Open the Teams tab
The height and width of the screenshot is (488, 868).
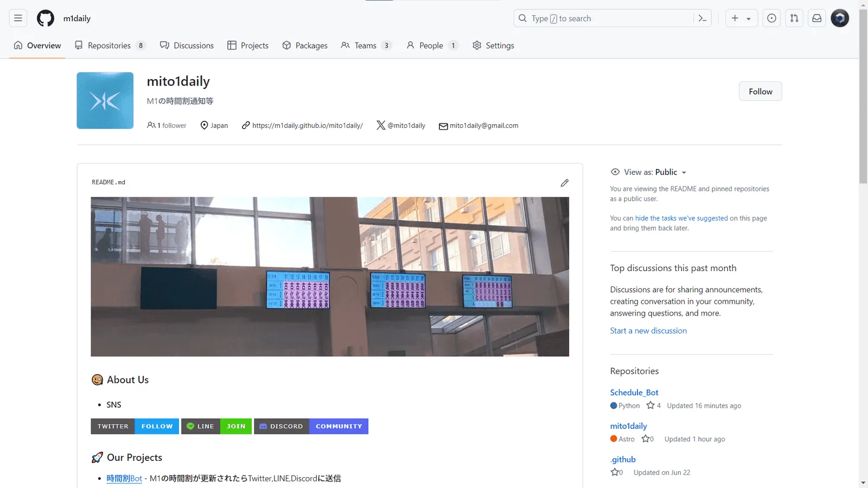[x=366, y=46]
